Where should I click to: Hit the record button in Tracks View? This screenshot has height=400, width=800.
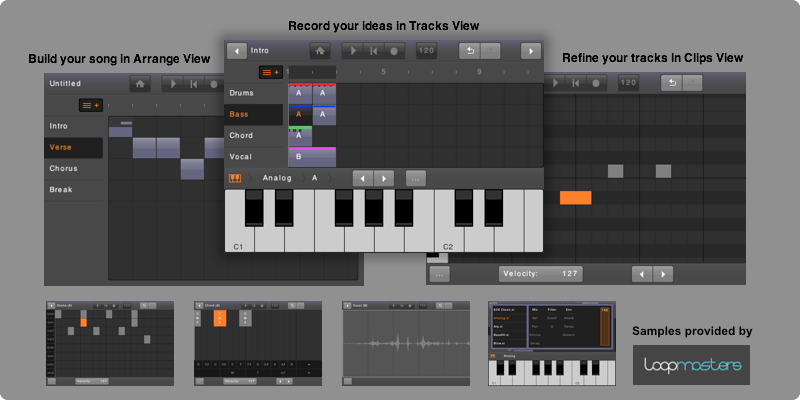pyautogui.click(x=394, y=51)
